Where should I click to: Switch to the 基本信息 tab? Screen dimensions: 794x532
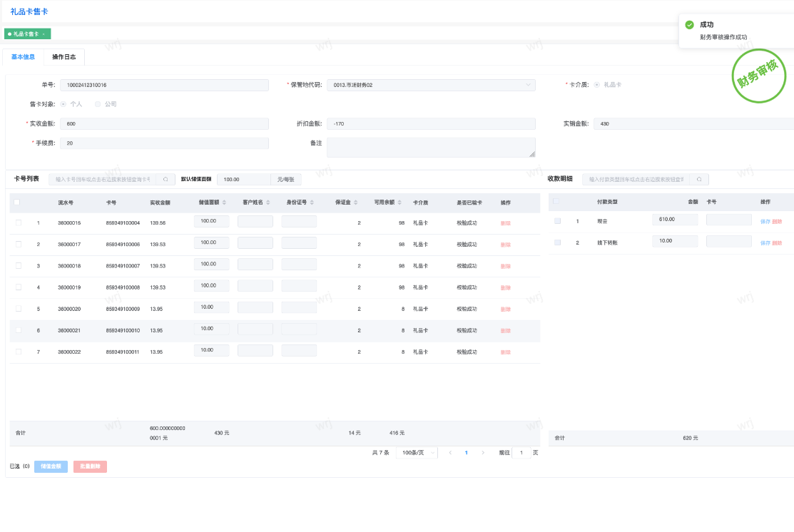pos(23,57)
